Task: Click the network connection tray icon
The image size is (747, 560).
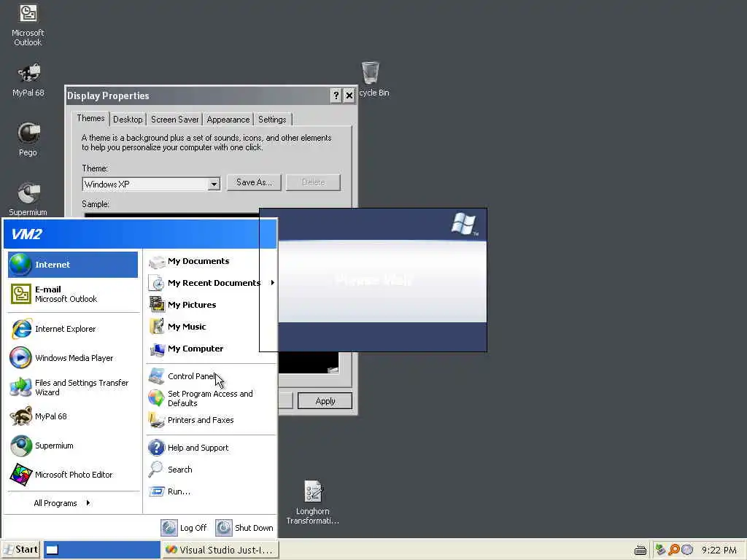Action: [x=660, y=550]
